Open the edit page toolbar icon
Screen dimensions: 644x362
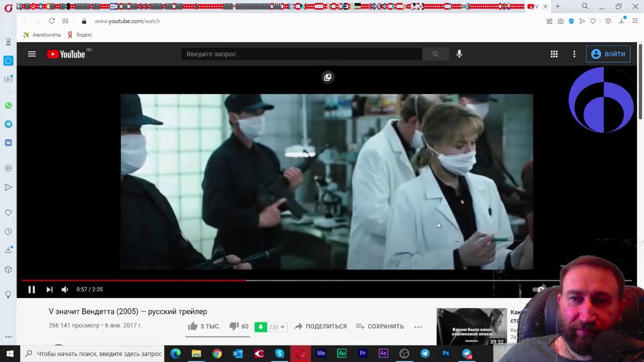[x=549, y=21]
